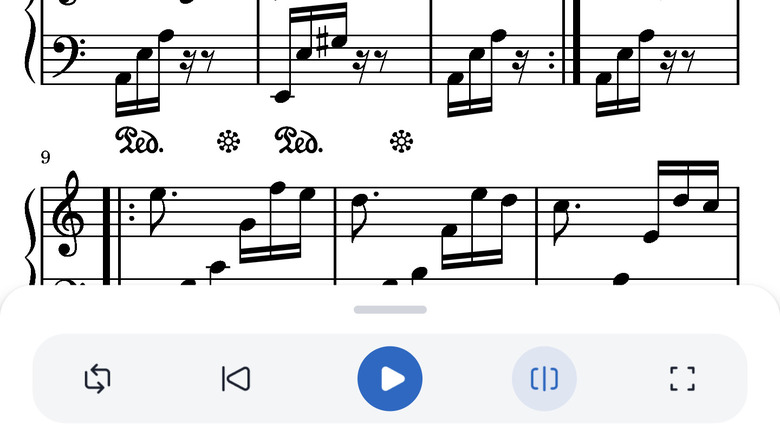Tap the bottom sheet drag handle
Image resolution: width=780 pixels, height=438 pixels.
coord(390,310)
